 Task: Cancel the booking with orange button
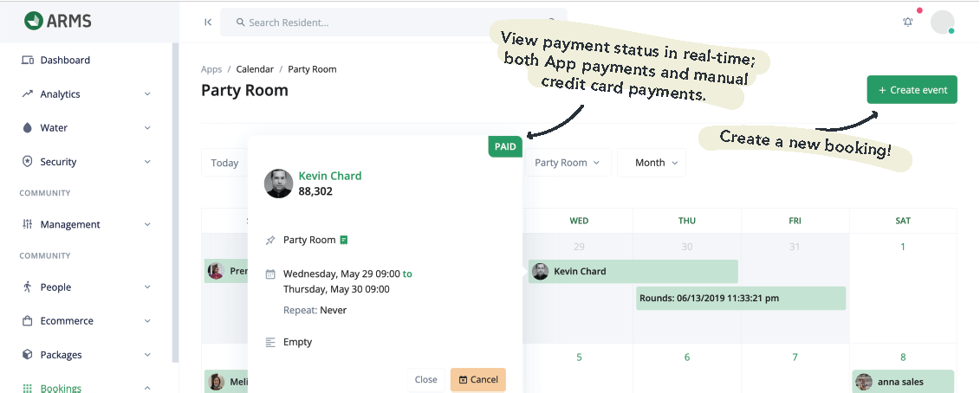pyautogui.click(x=478, y=379)
